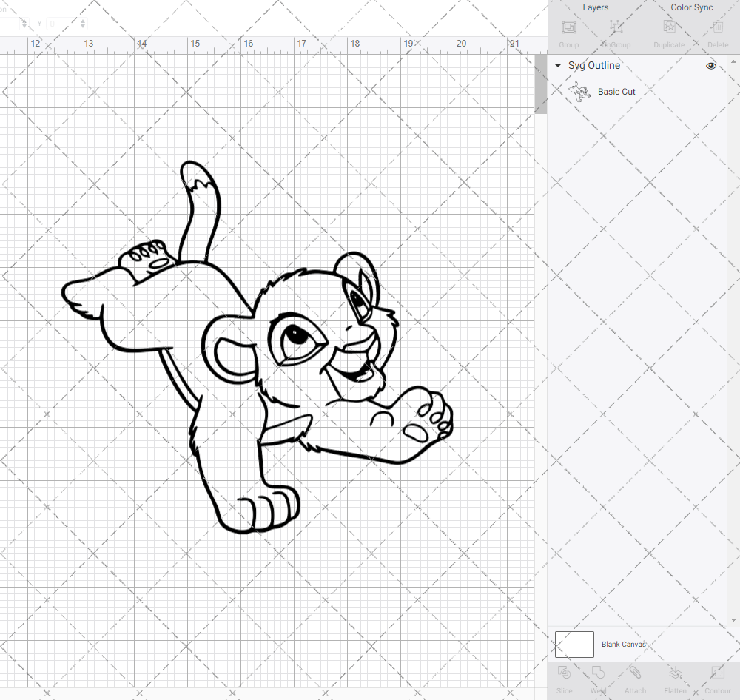Switch to the Layers tab
The width and height of the screenshot is (740, 700).
pyautogui.click(x=595, y=7)
